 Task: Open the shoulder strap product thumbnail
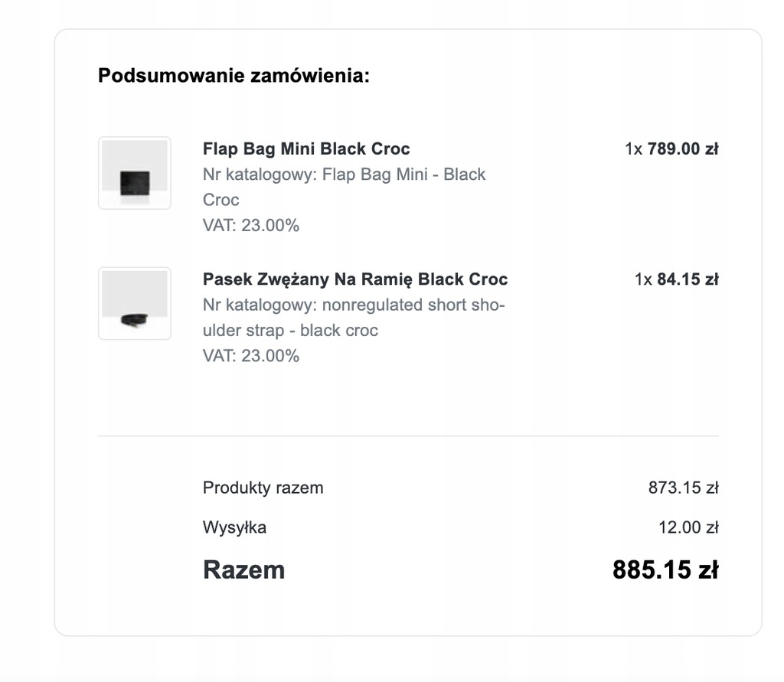[135, 304]
